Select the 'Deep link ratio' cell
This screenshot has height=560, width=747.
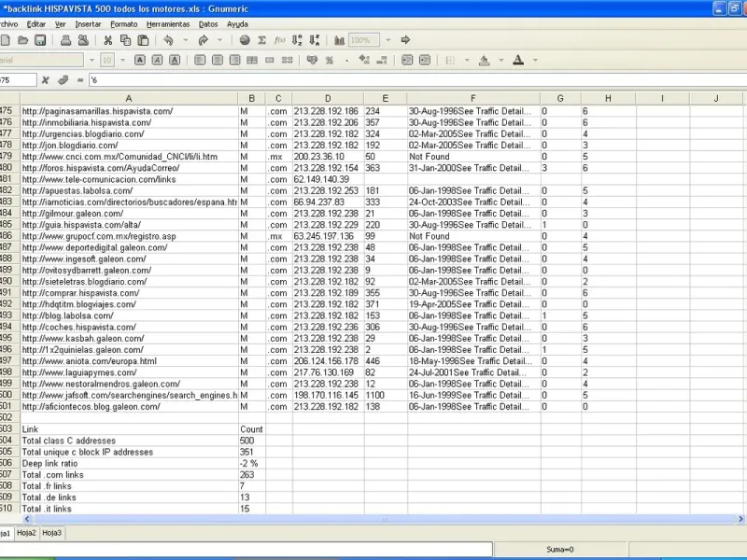(129, 463)
